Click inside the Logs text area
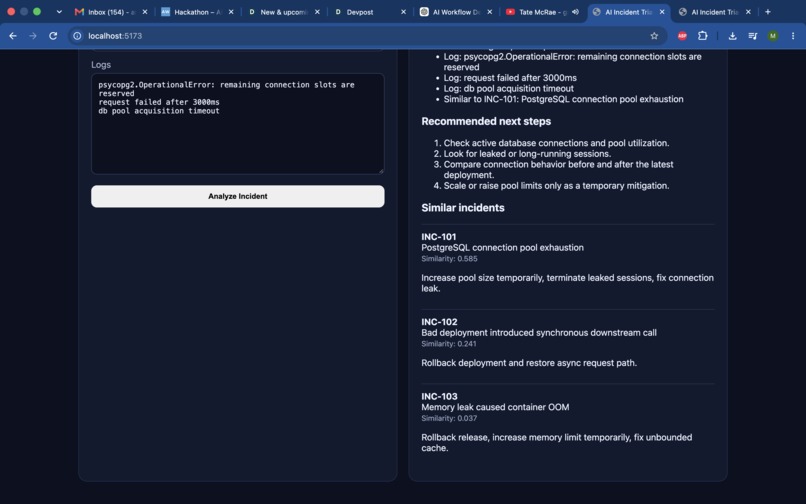This screenshot has height=504, width=806. pyautogui.click(x=237, y=123)
